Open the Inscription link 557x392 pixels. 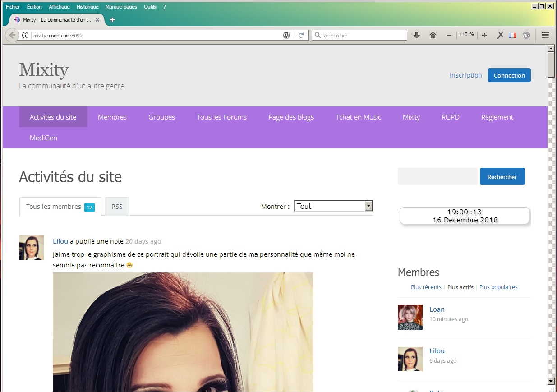click(466, 75)
